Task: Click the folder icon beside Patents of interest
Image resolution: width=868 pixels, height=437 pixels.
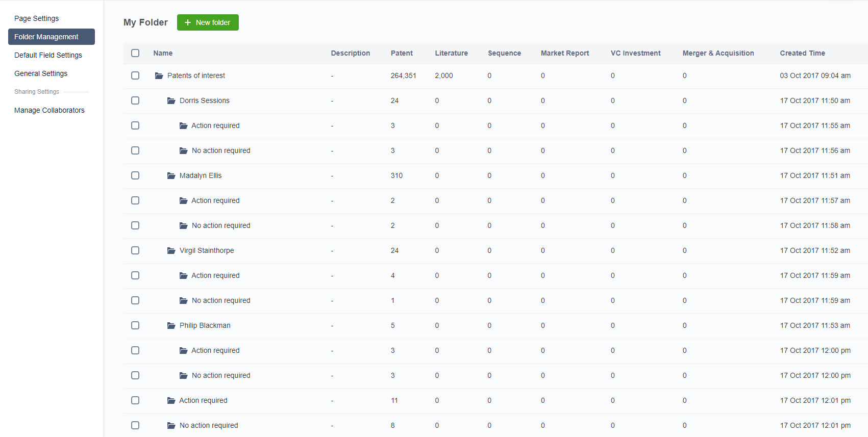Action: coord(159,75)
